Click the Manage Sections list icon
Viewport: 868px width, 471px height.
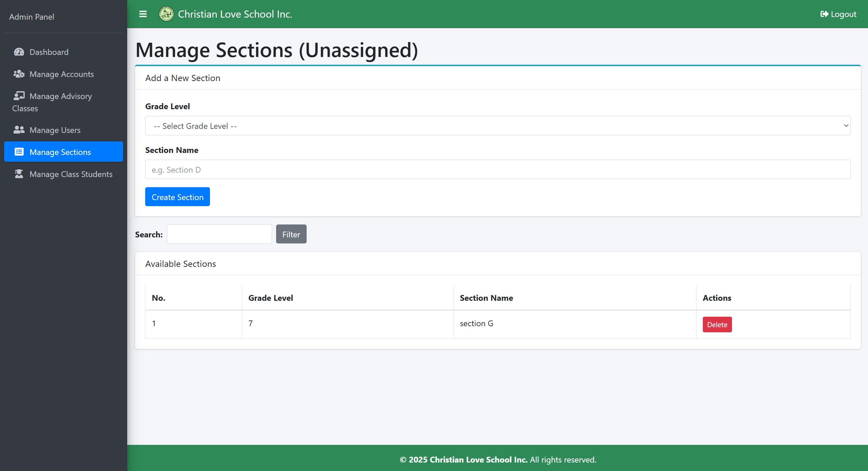point(19,152)
